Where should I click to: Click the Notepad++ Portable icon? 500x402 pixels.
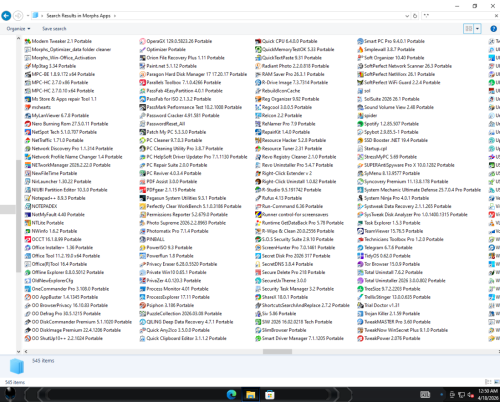28,198
